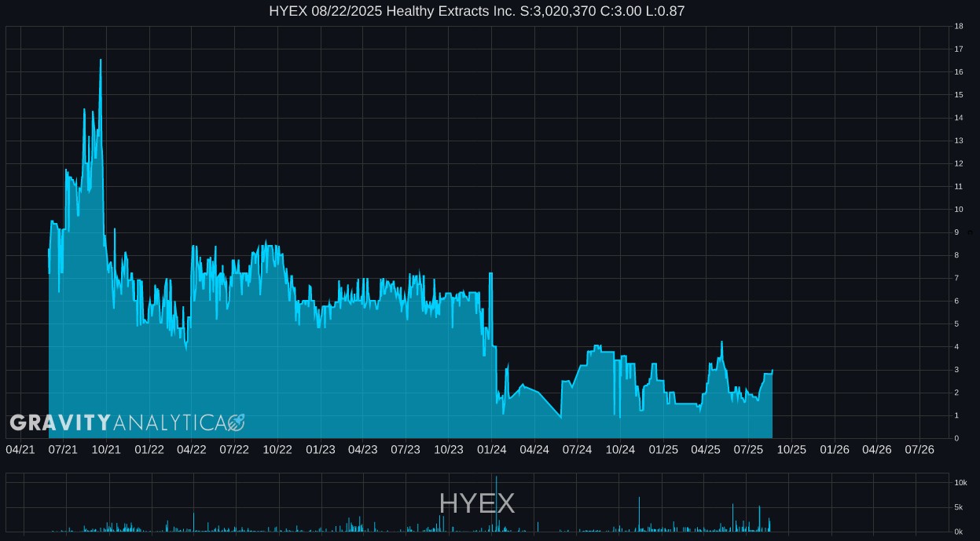Click price axis value 16
The height and width of the screenshot is (541, 980).
(959, 71)
